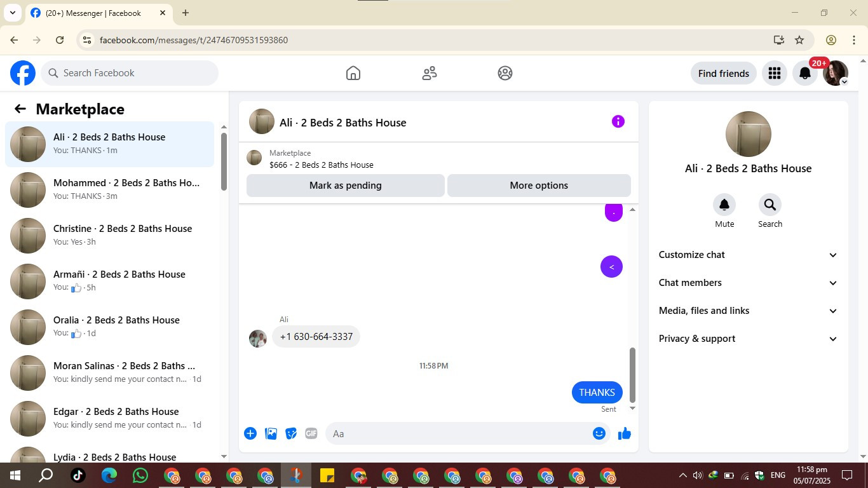
Task: Click the Facebook logo
Action: tap(23, 73)
